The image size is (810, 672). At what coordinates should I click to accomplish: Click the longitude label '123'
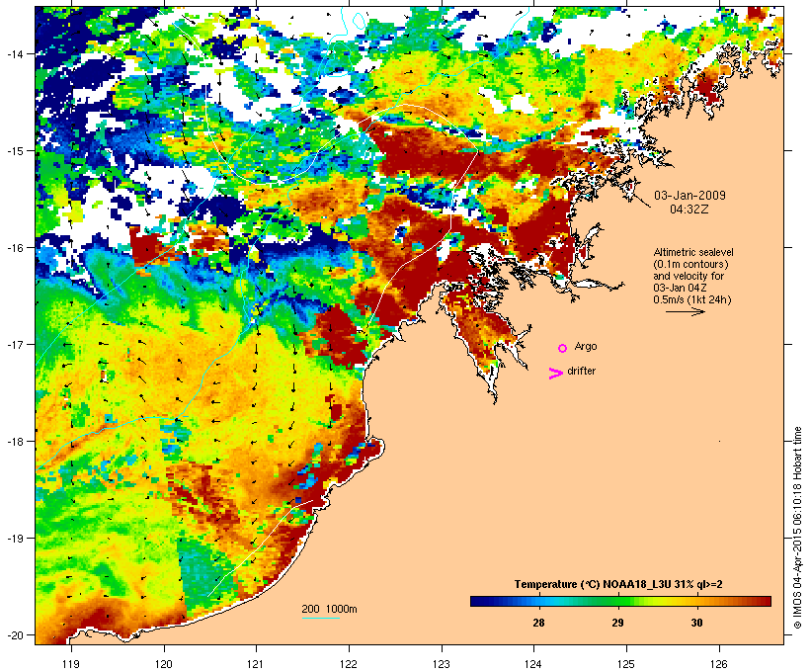tap(442, 664)
